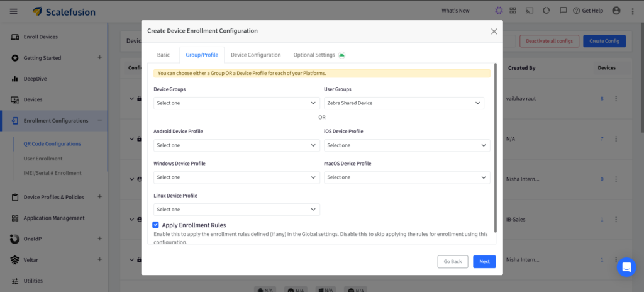Open the apps grid icon in header
644x292 pixels.
pos(513,11)
